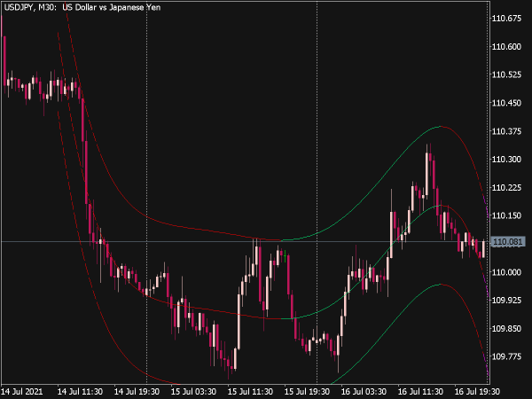532x399 pixels.
Task: Click the 110.300 price axis label
Action: click(506, 159)
